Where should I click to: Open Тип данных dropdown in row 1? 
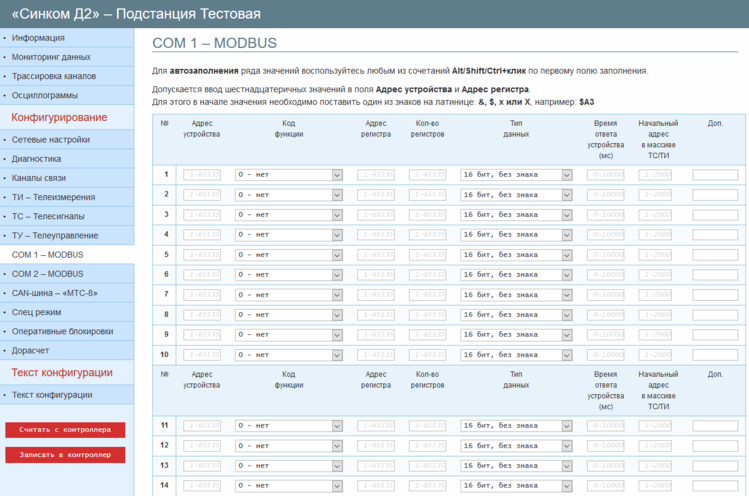(x=516, y=174)
